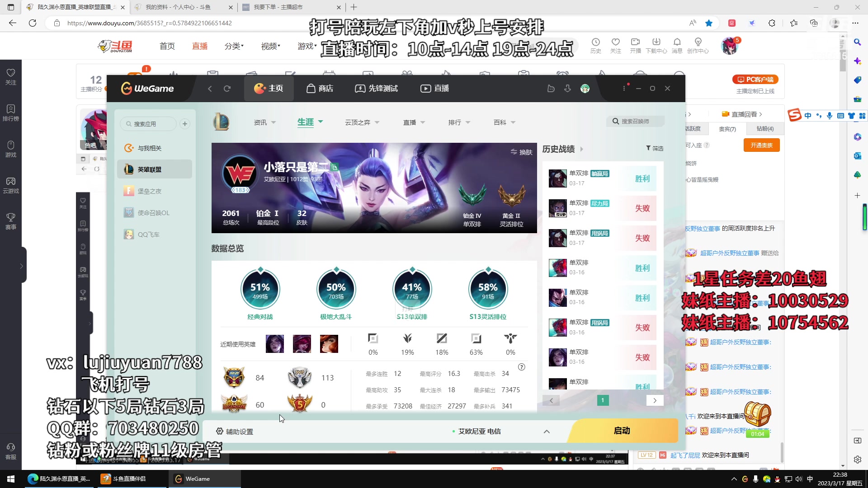Open Douyu 分类 nav menu
868x488 pixels.
(234, 46)
